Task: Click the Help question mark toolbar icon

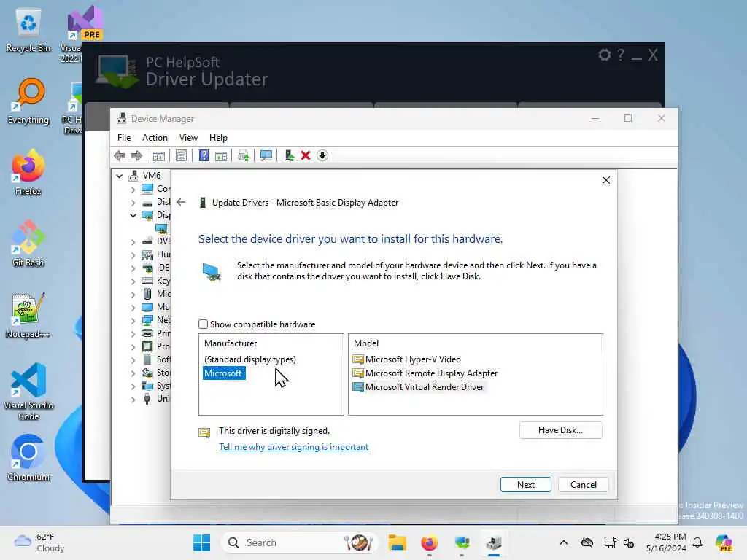Action: [x=204, y=156]
